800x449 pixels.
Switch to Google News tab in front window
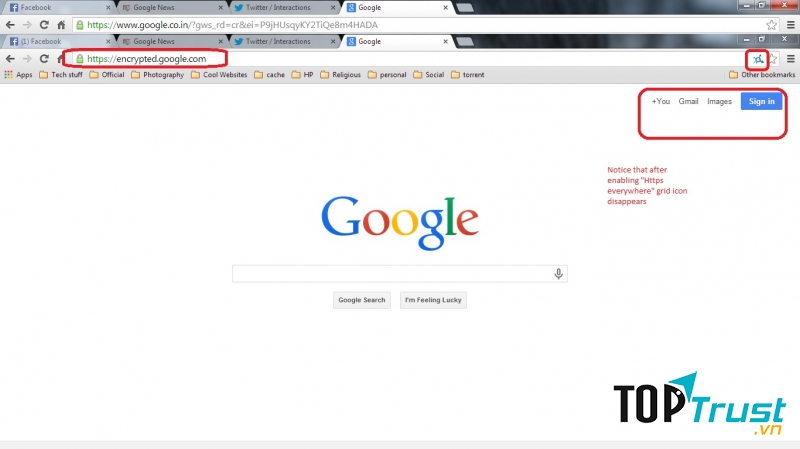point(171,41)
